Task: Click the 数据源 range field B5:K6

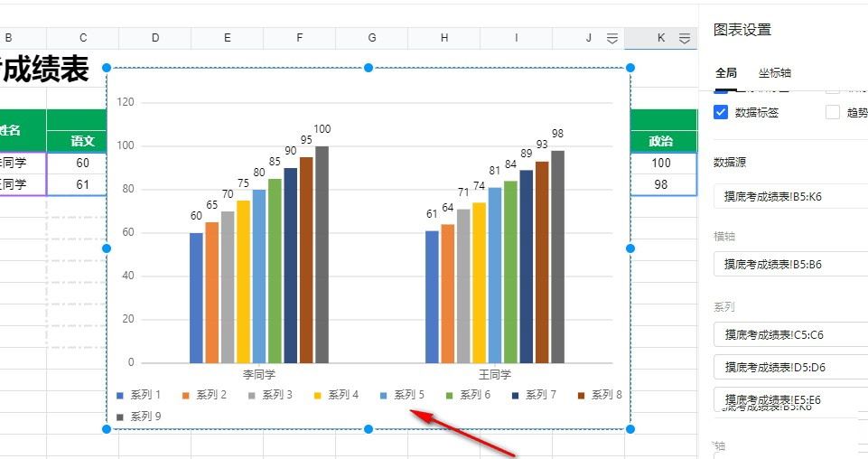Action: coord(790,196)
